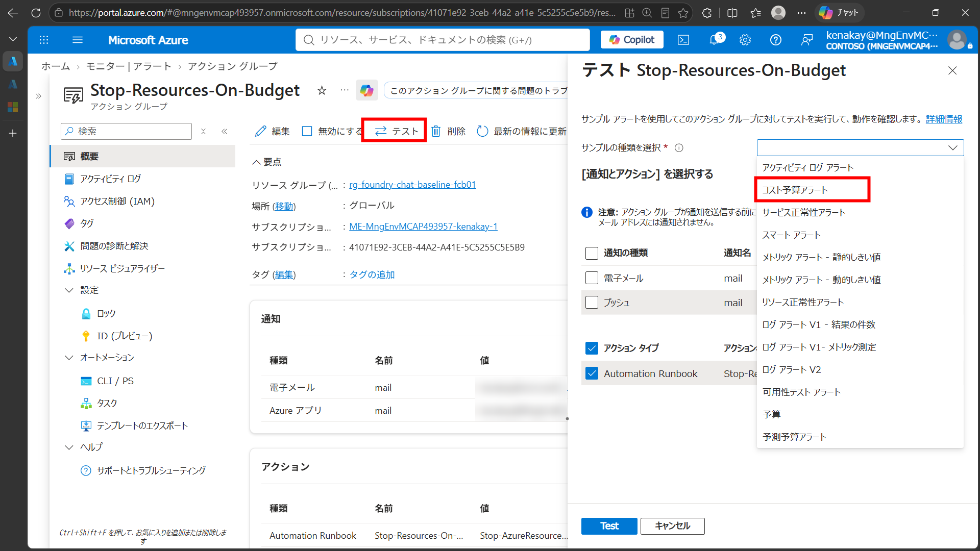Open the sample type dropdown
This screenshot has width=980, height=551.
[x=860, y=148]
